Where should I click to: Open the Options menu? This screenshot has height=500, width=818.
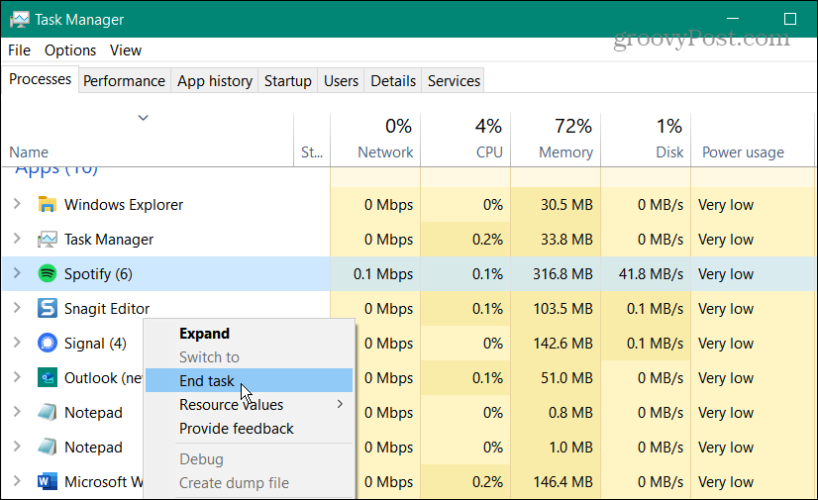pos(70,50)
